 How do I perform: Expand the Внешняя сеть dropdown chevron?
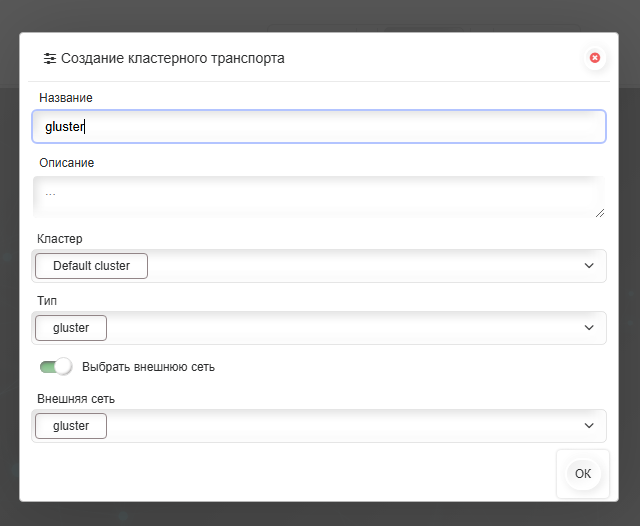point(589,426)
